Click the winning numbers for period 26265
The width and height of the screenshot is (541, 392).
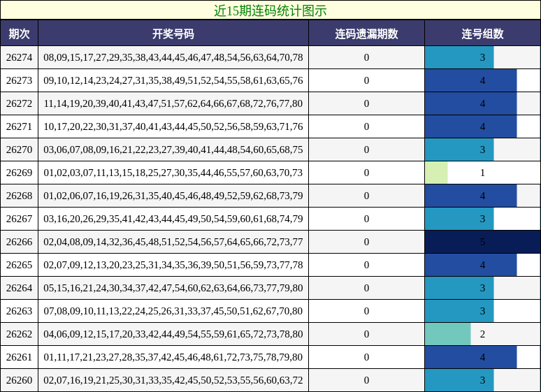click(x=173, y=265)
